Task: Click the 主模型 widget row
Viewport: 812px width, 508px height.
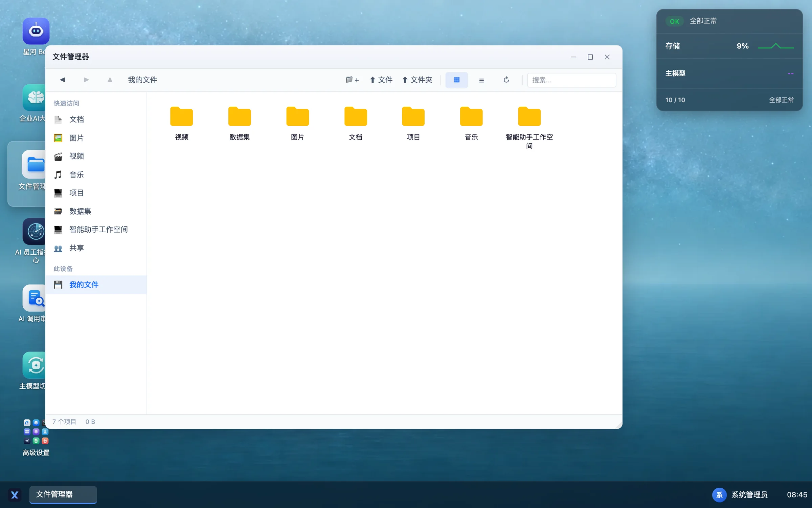Action: point(729,73)
